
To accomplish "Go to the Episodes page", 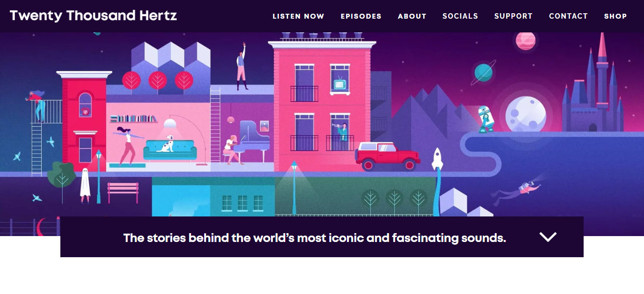I will click(361, 16).
